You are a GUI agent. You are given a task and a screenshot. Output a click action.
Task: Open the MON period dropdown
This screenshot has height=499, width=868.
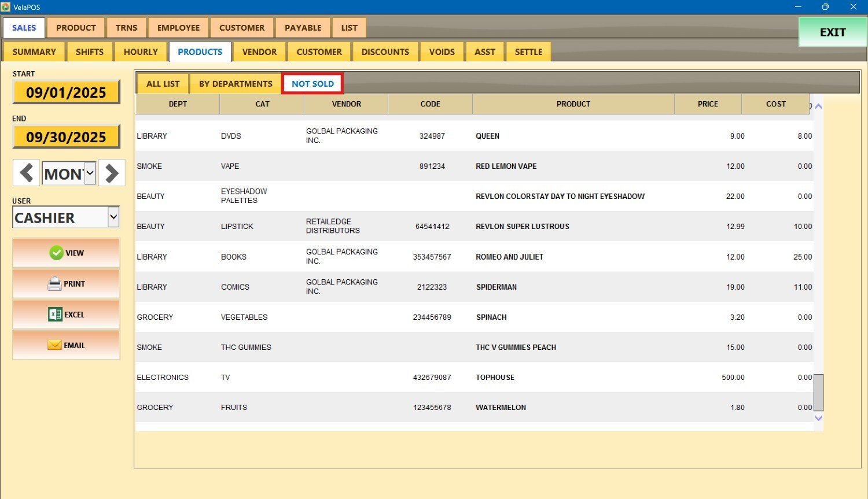90,173
